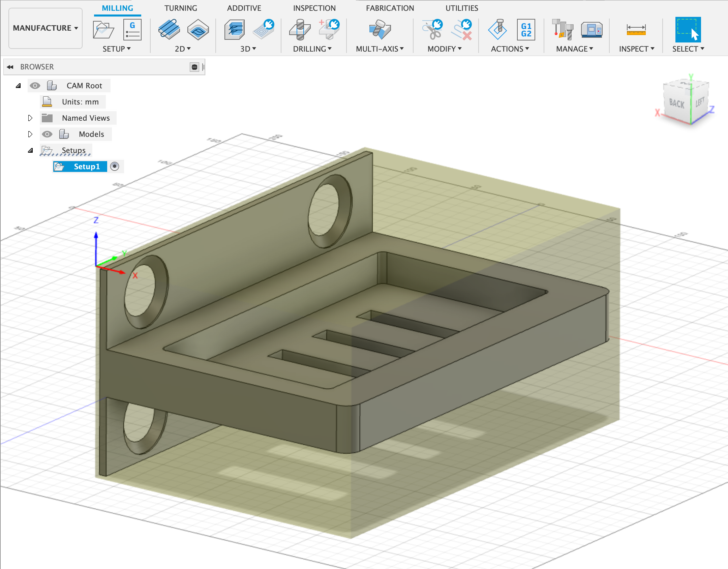Choose the 3D Adaptive Clearing icon
This screenshot has height=569, width=728.
(235, 30)
